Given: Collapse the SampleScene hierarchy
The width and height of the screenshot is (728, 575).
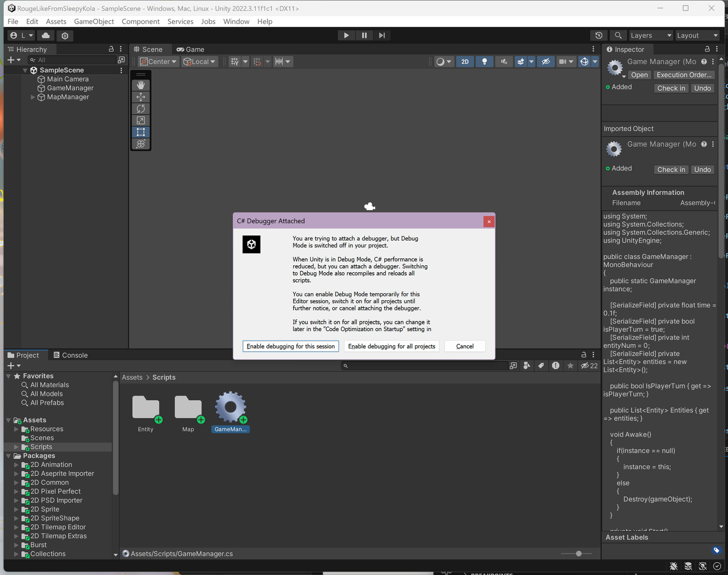Looking at the screenshot, I should (x=25, y=70).
